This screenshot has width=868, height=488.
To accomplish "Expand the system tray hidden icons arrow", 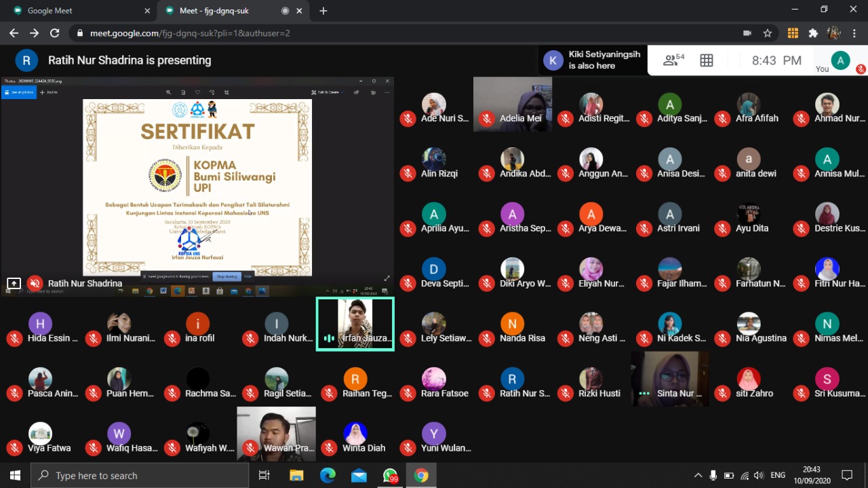I will click(698, 475).
